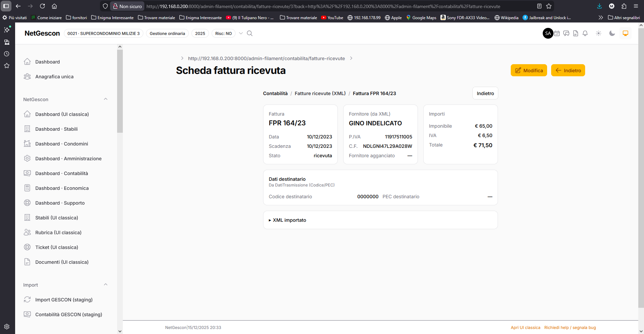Image resolution: width=644 pixels, height=334 pixels.
Task: Follow Fatture ricevute (XML) breadcrumb link
Action: pos(320,93)
